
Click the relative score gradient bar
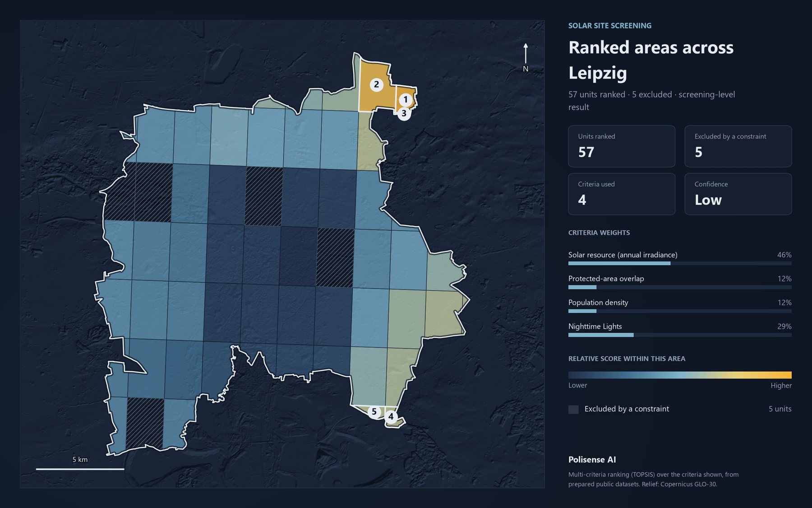pyautogui.click(x=680, y=375)
